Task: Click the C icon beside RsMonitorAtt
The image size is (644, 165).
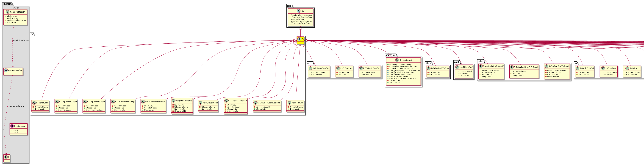Action: point(397,60)
